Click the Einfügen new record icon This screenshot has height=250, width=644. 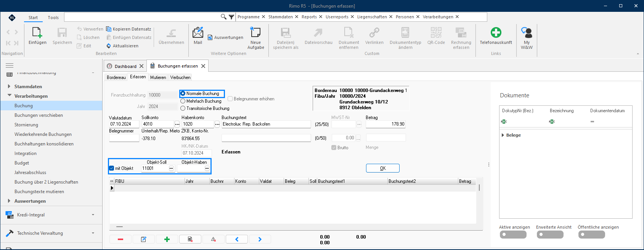[37, 33]
